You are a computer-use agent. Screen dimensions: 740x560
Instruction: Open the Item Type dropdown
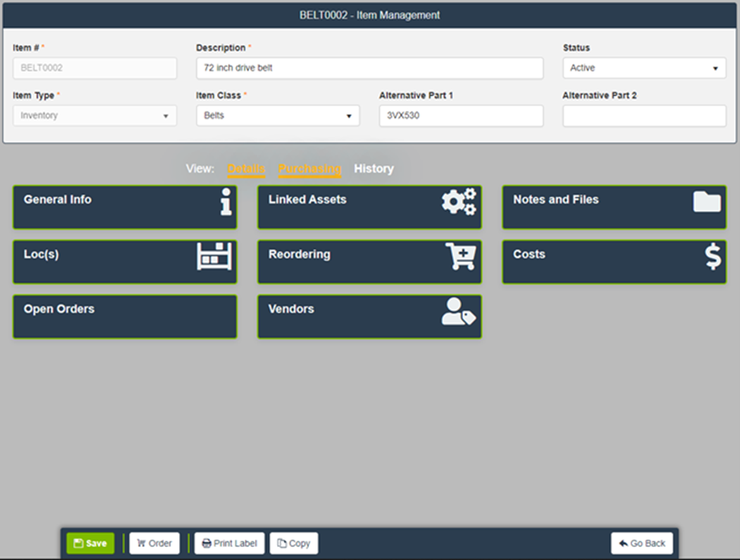(x=94, y=116)
